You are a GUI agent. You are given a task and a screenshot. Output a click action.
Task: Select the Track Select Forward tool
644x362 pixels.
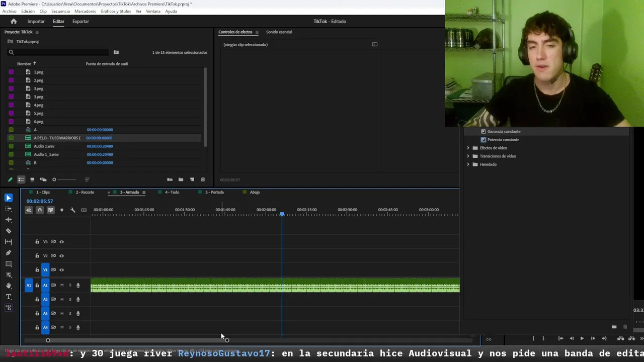(x=9, y=209)
